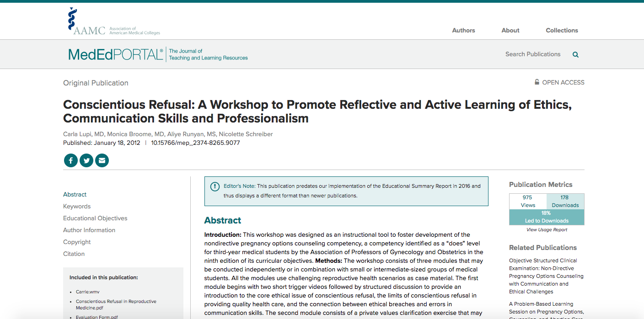Jump to the Educational Objectives section

pos(95,218)
